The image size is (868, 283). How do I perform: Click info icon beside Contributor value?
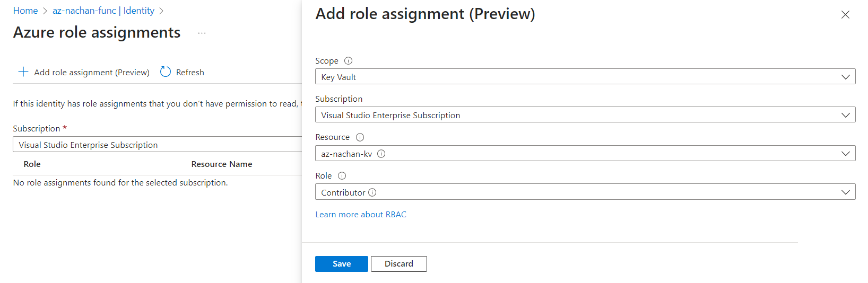pos(372,192)
